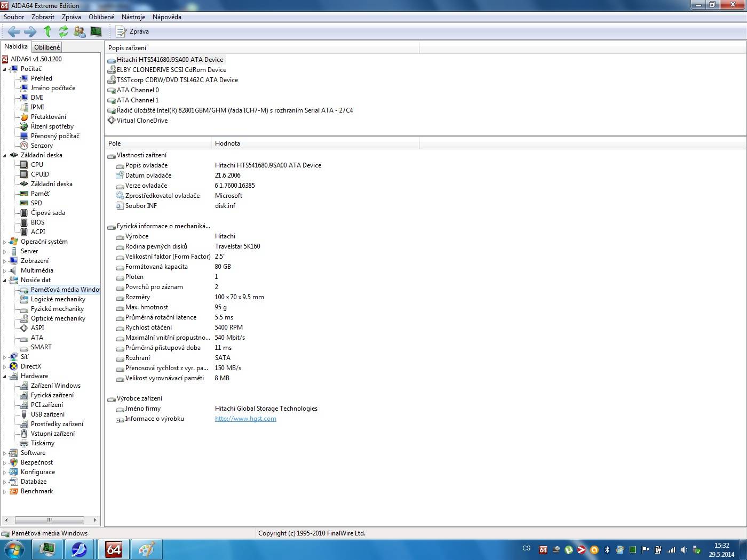Image resolution: width=747 pixels, height=560 pixels.
Task: Click the users icon in toolbar
Action: (80, 31)
